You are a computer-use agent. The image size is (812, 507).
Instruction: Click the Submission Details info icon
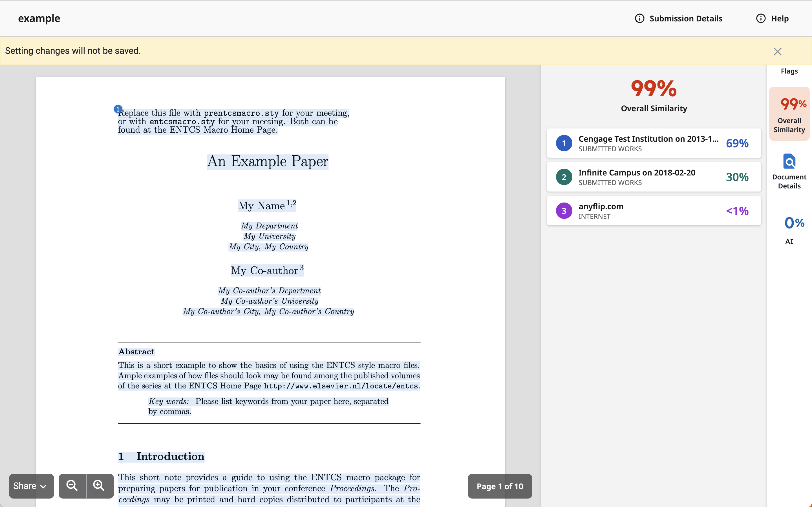639,18
